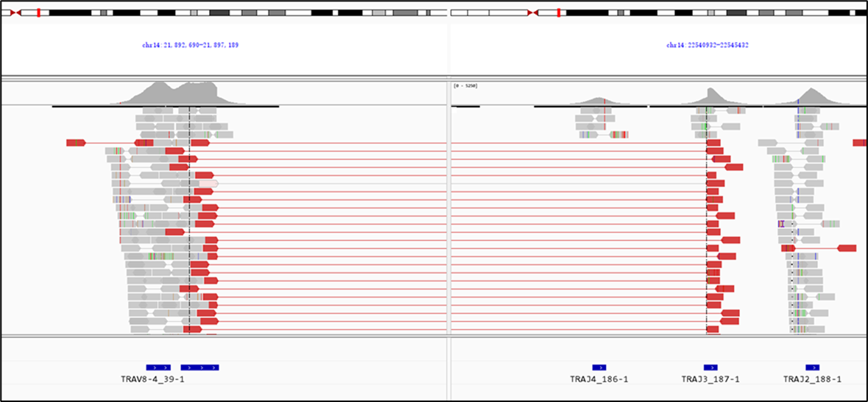This screenshot has height=402, width=868.
Task: Select the red read at right panel's far edge
Action: [859, 142]
